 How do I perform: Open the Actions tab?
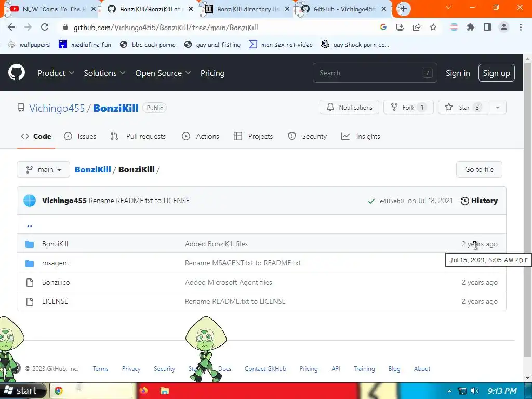coord(201,136)
